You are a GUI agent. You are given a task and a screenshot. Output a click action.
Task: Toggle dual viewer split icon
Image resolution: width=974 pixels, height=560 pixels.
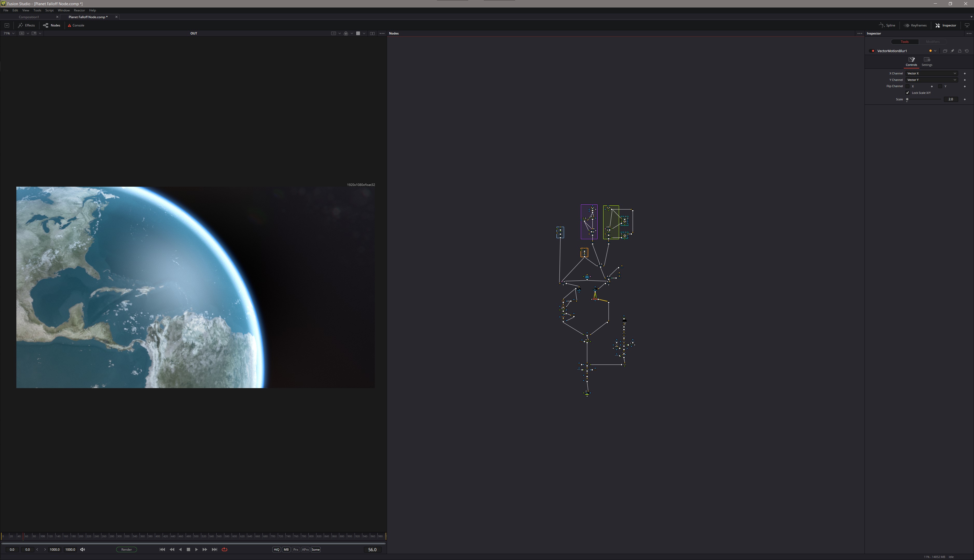(372, 33)
